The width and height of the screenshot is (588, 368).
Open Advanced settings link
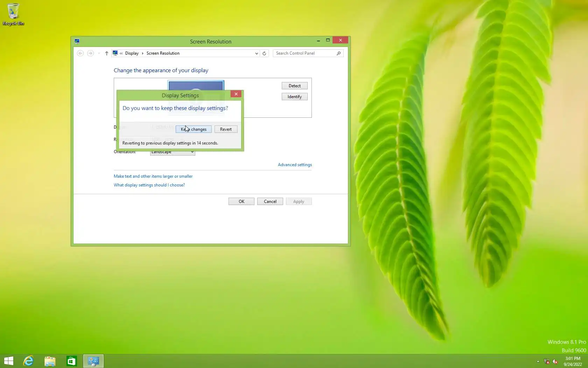pyautogui.click(x=295, y=165)
